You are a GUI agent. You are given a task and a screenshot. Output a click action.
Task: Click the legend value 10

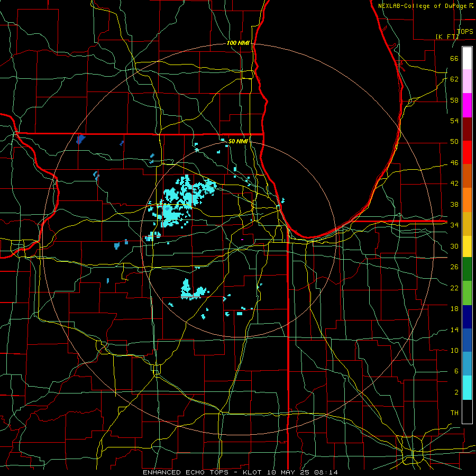[454, 350]
